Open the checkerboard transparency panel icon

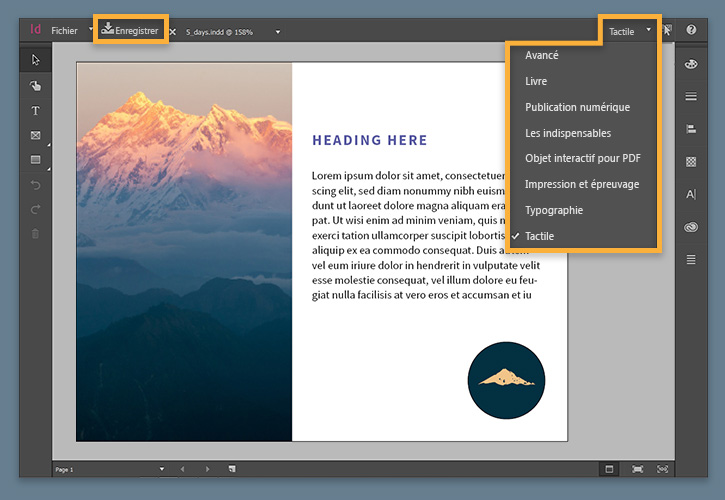(x=691, y=162)
